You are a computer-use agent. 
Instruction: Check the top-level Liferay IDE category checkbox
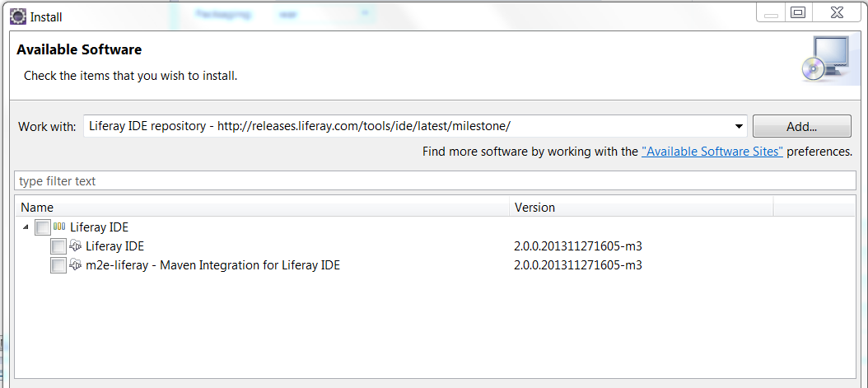pyautogui.click(x=42, y=227)
